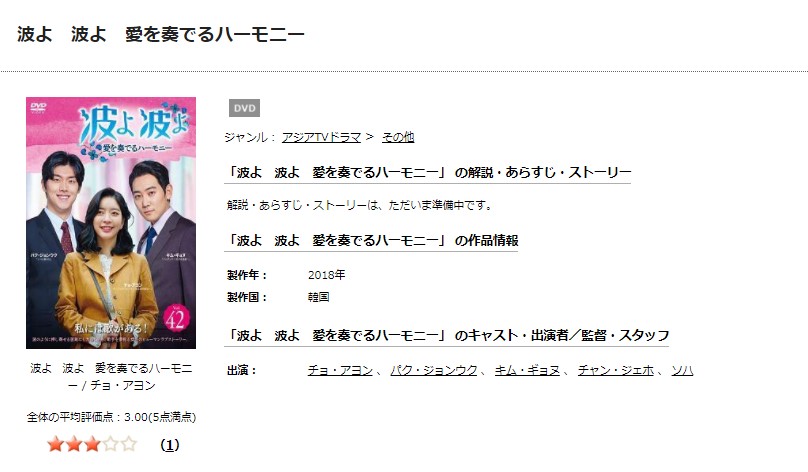Open cast member パク・ジョンウク link
Screen dimensions: 808x472
[434, 370]
